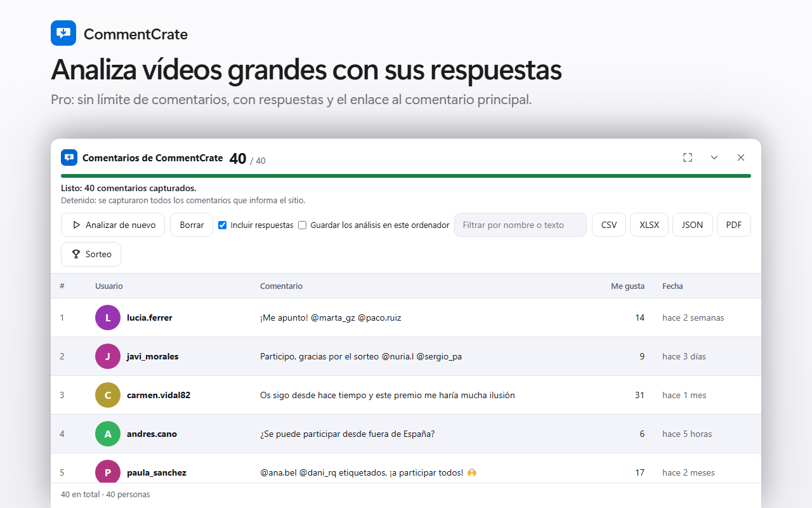Select username lucia.ferrer

pos(150,317)
